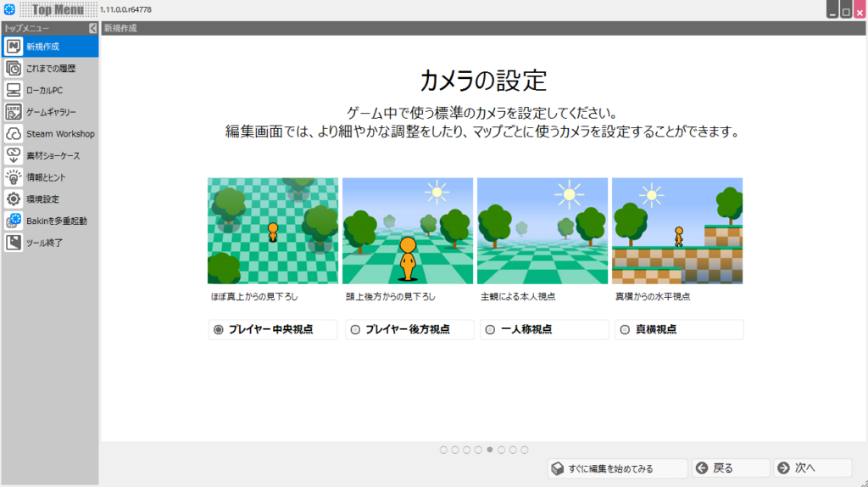Image resolution: width=868 pixels, height=487 pixels.
Task: Open 素材ショーケース download icon
Action: pos(14,155)
